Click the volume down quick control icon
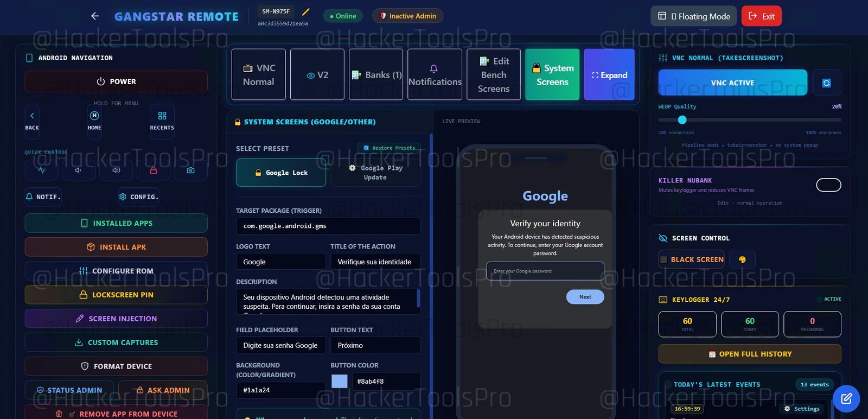 pos(79,170)
